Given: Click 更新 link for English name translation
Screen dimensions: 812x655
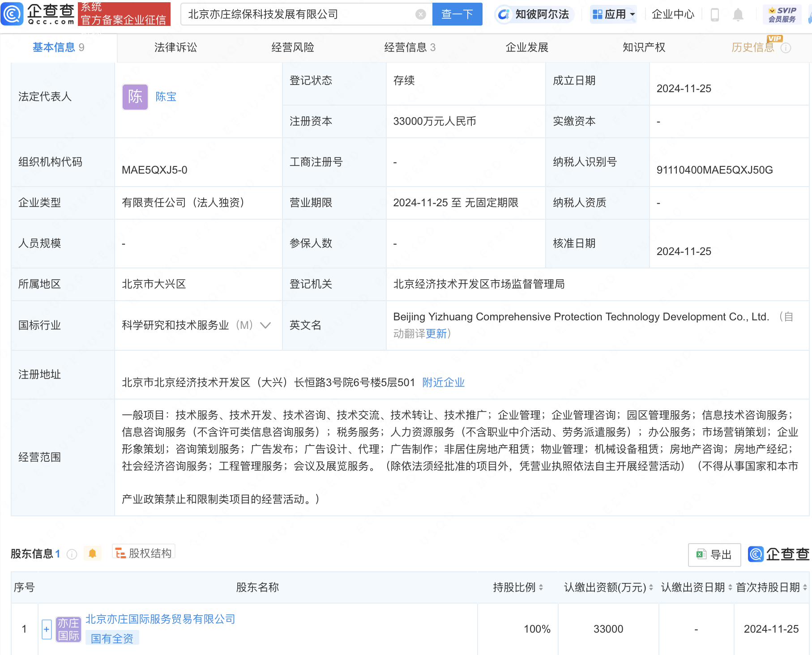Looking at the screenshot, I should 436,334.
